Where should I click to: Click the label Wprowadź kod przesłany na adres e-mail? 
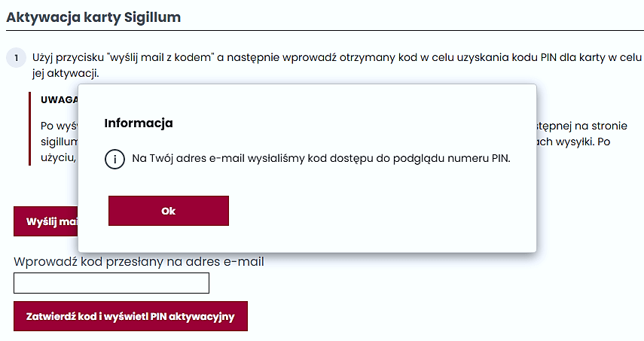point(139,261)
